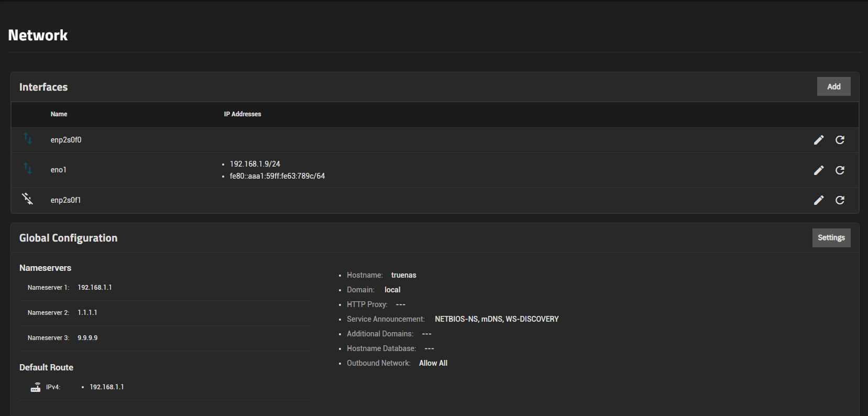Open Global Configuration Settings
868x416 pixels.
click(x=831, y=238)
